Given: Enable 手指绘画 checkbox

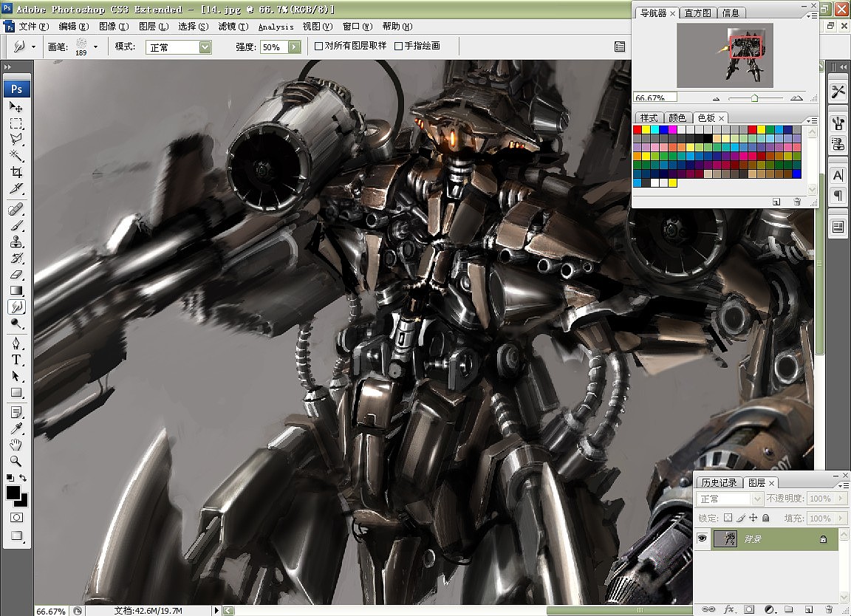Looking at the screenshot, I should 398,46.
